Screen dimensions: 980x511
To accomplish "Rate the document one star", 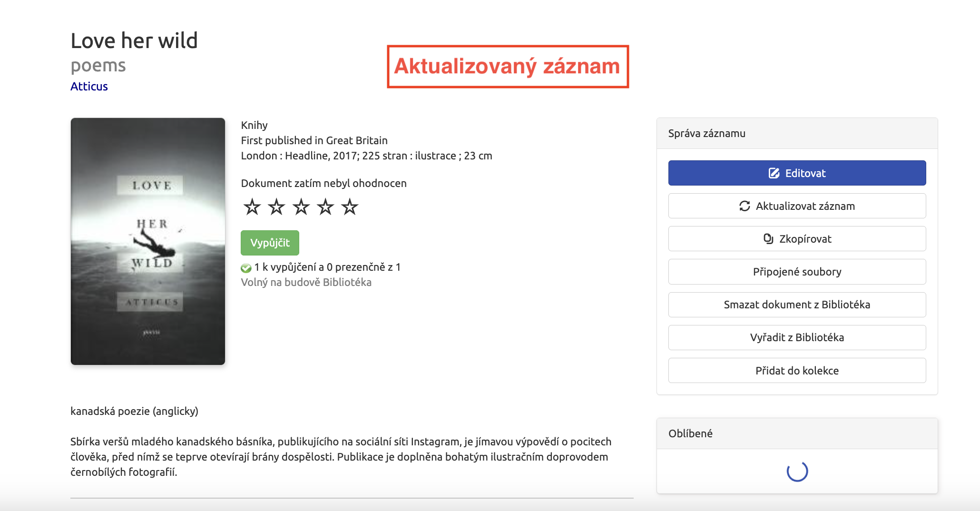I will tap(252, 207).
